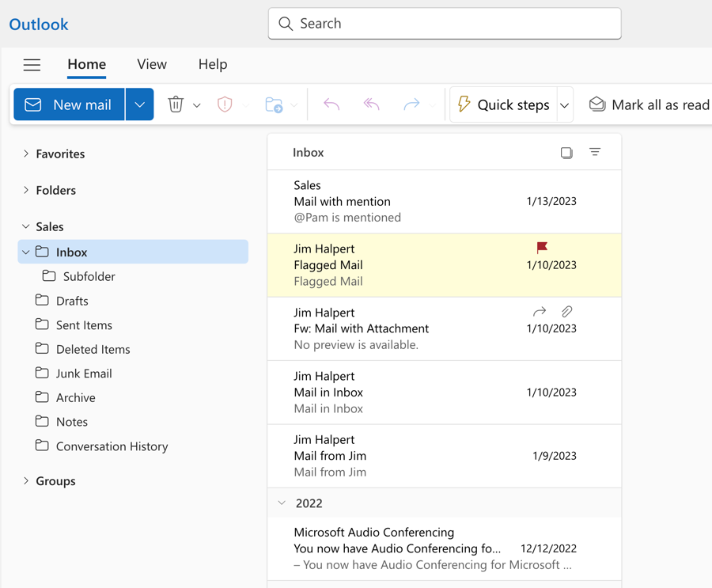Click the Report shield icon
Viewport: 712px width, 588px height.
pos(225,104)
